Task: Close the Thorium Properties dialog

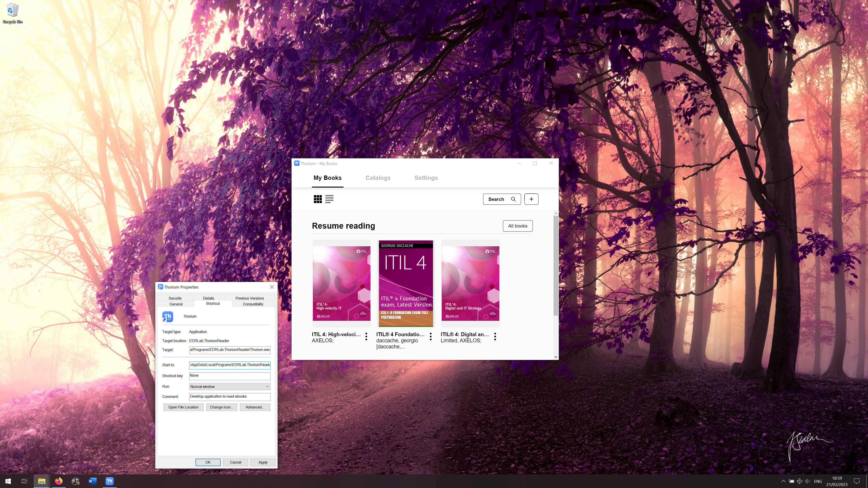Action: tap(272, 287)
